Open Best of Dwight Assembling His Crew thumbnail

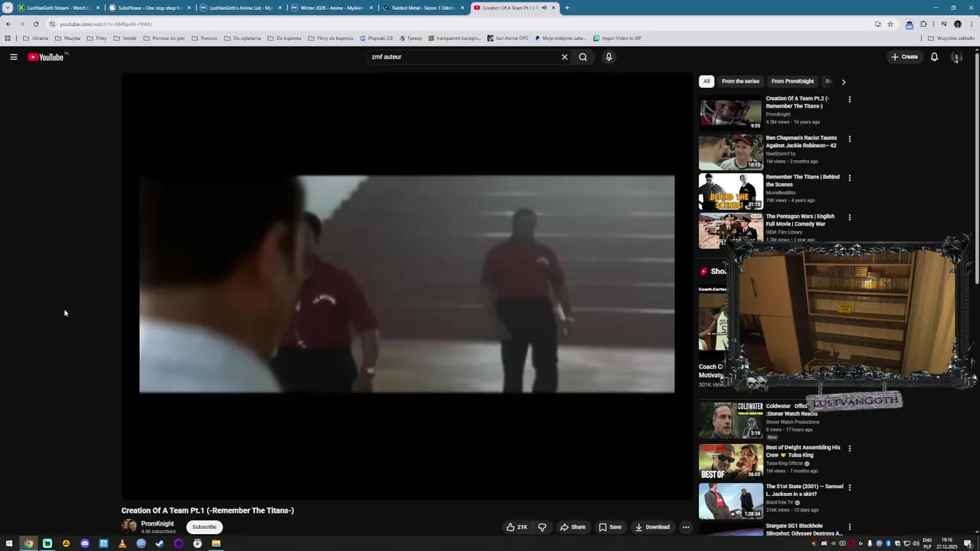coord(730,461)
